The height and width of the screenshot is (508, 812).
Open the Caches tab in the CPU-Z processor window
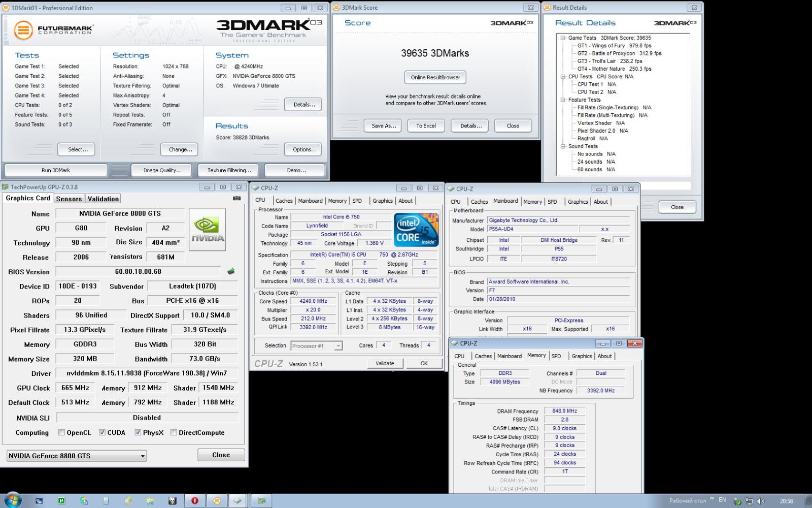coord(284,201)
